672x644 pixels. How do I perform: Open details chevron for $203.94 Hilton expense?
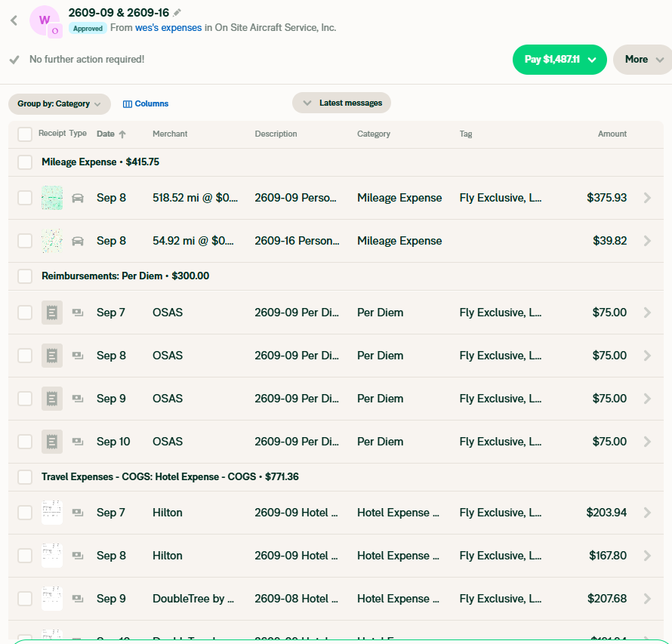click(x=647, y=513)
